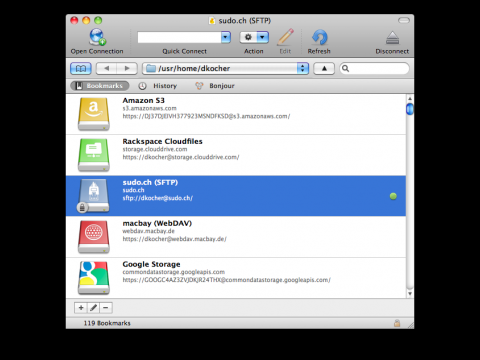This screenshot has width=480, height=360.
Task: Toggle the bookmarks book view button
Action: coord(81,68)
